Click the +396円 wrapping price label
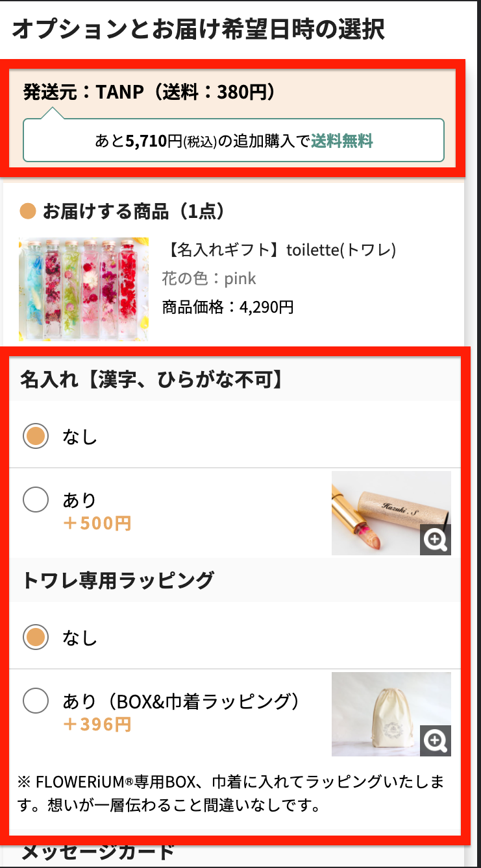Screen dimensions: 481x868 tap(97, 724)
